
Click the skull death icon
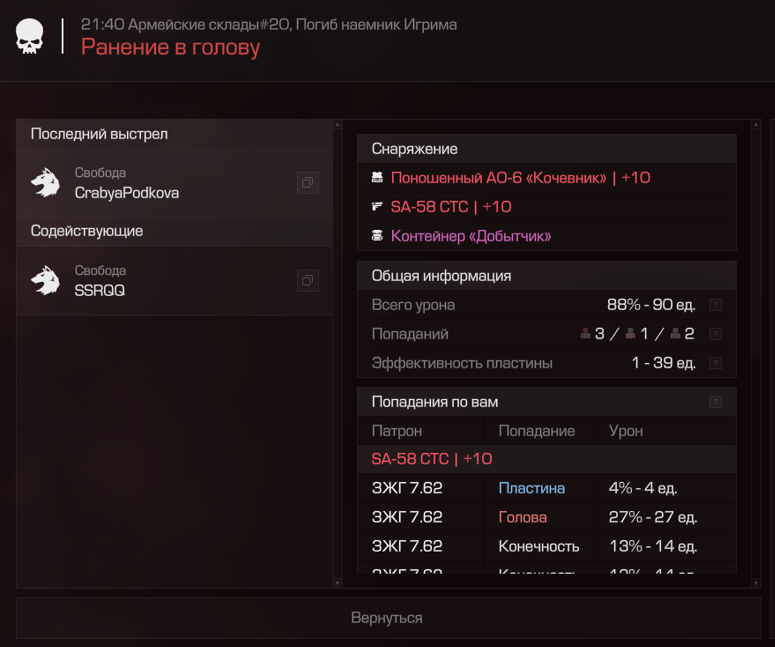tap(30, 36)
